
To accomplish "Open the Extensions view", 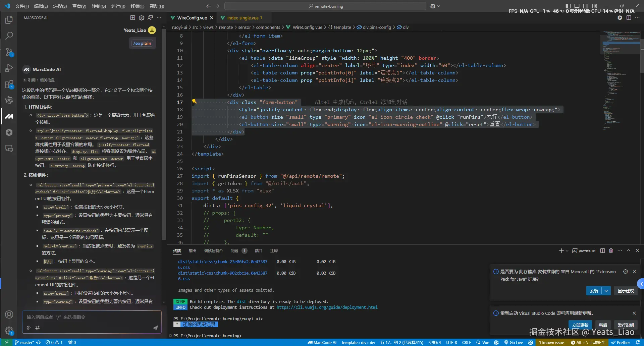I will [x=9, y=84].
